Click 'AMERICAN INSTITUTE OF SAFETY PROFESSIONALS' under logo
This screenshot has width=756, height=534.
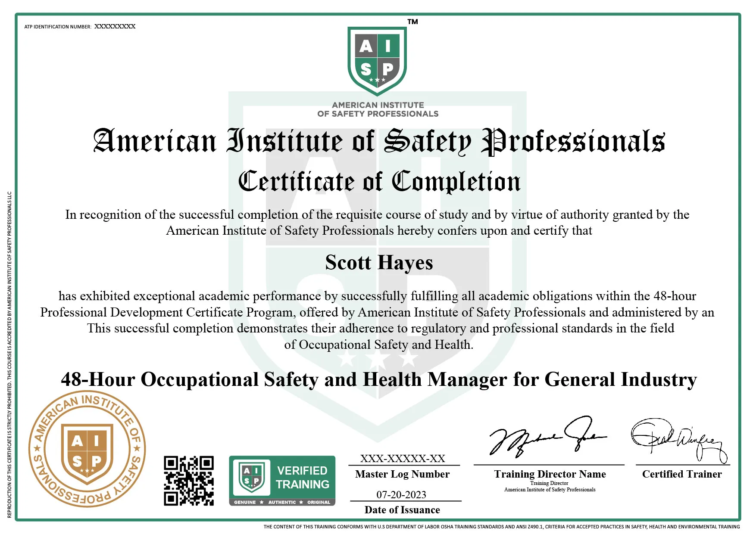378,109
